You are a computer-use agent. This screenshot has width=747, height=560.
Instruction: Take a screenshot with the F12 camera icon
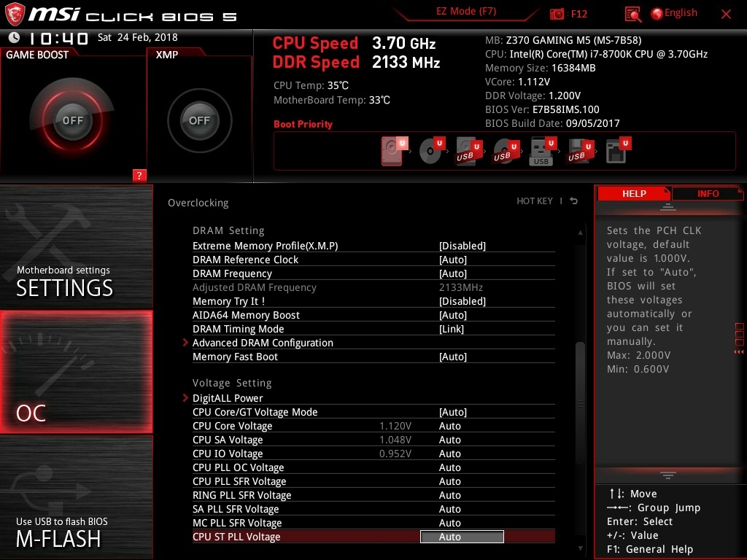[557, 14]
